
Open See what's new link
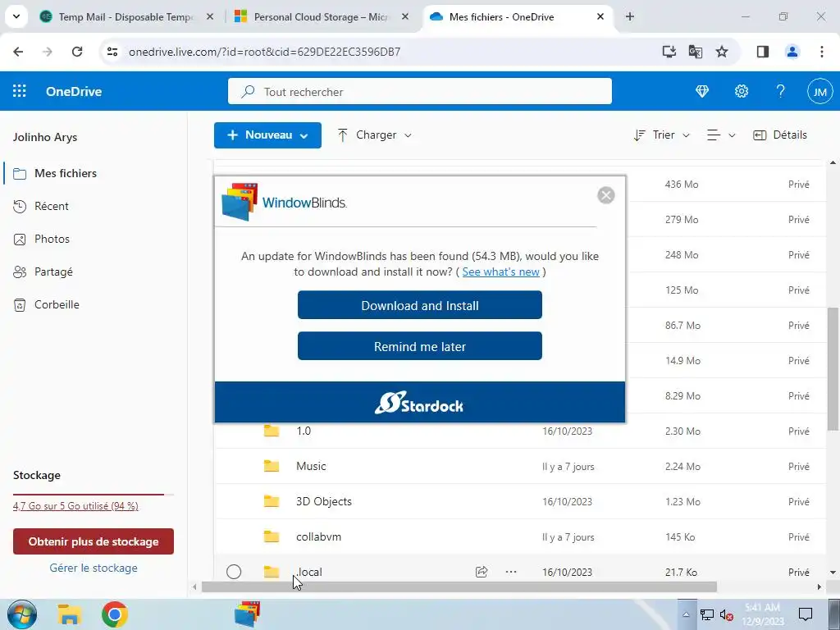500,272
